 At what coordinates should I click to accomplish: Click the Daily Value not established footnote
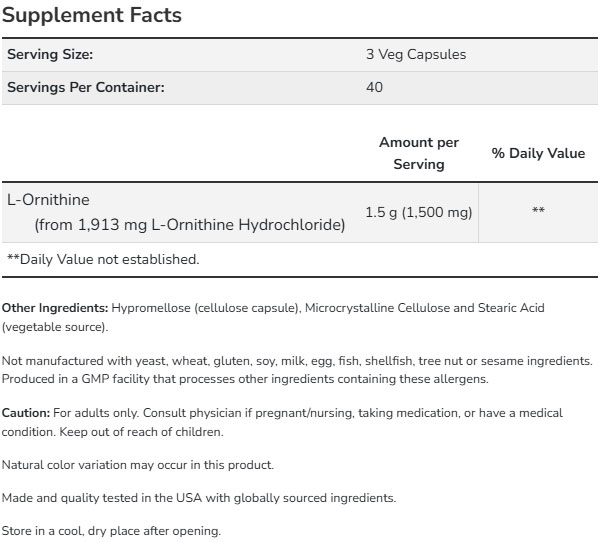tap(103, 259)
